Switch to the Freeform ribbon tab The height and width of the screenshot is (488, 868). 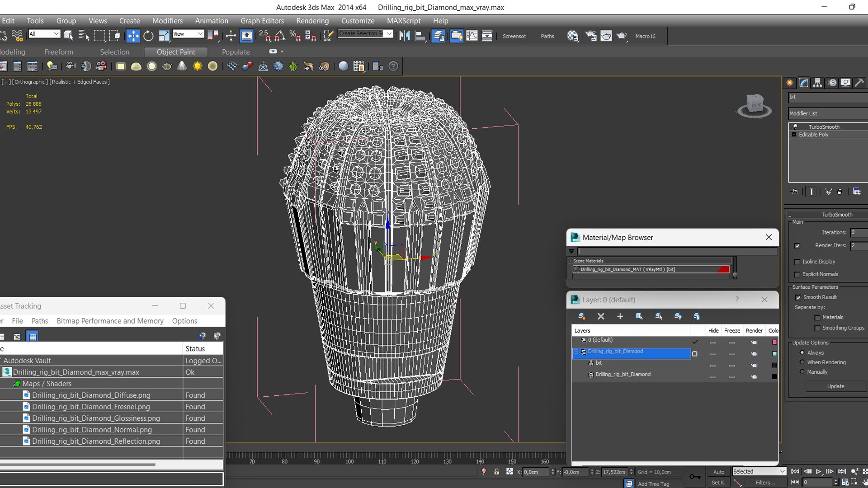coord(59,52)
